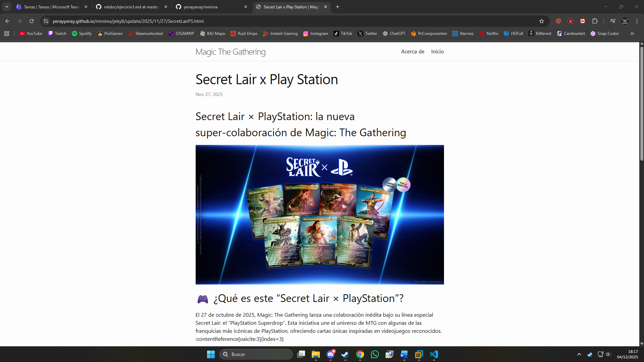This screenshot has height=362, width=644.
Task: Open Visual Studio Code from taskbar
Action: pos(434,354)
